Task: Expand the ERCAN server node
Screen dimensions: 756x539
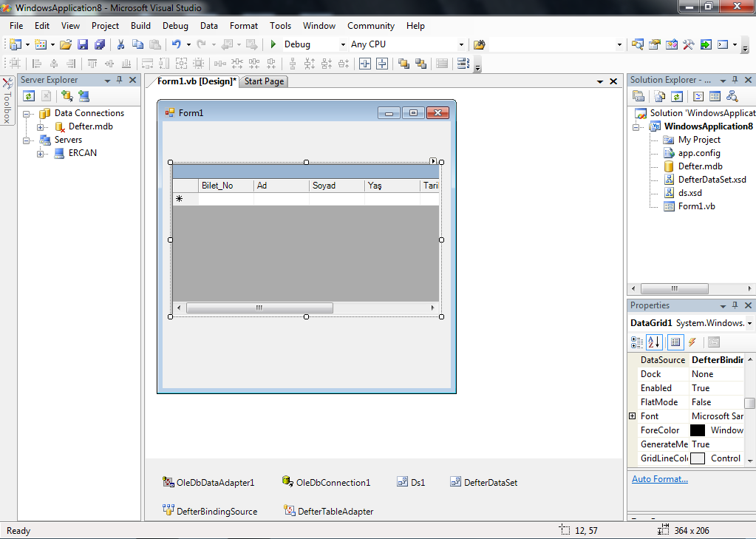Action: [41, 154]
